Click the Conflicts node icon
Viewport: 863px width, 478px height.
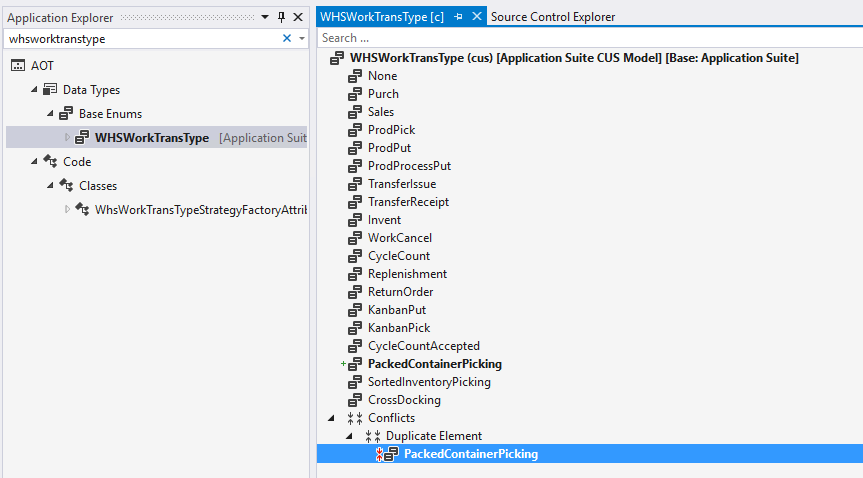(355, 418)
